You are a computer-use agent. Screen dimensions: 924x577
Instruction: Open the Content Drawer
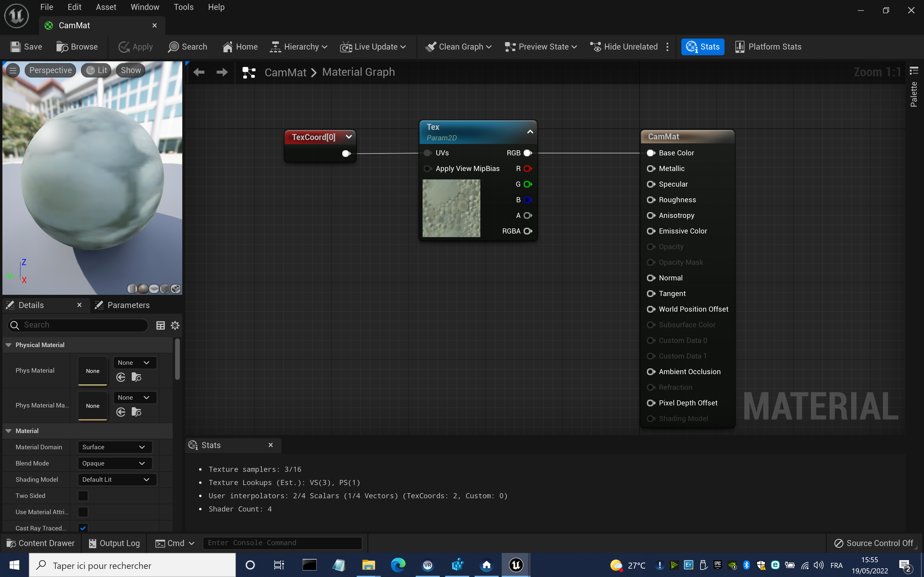[41, 543]
